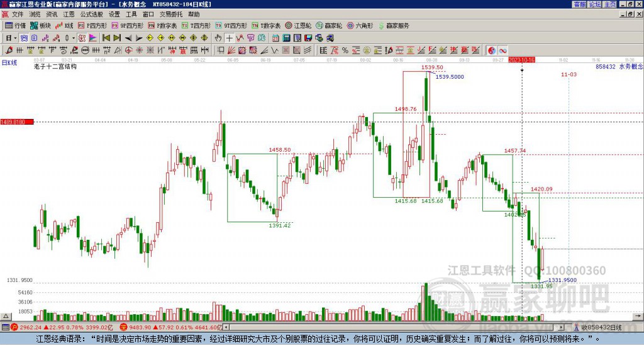Open the 资讯 menu

(x=52, y=14)
